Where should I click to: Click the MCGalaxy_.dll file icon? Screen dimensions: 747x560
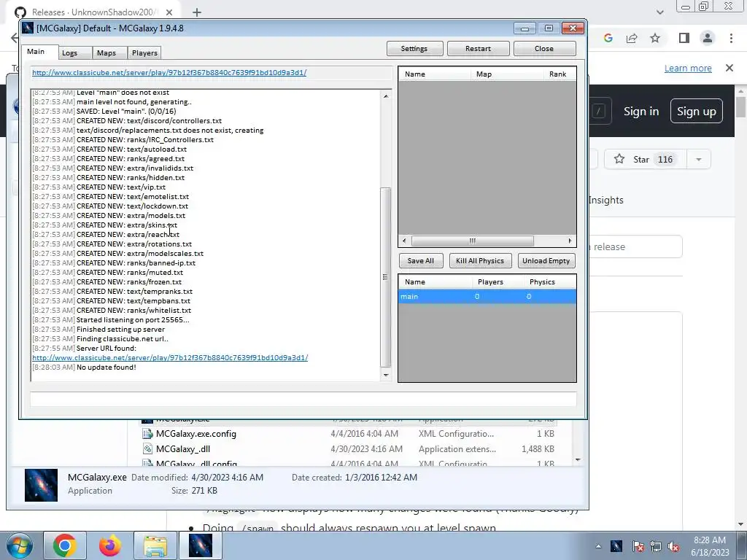point(148,449)
